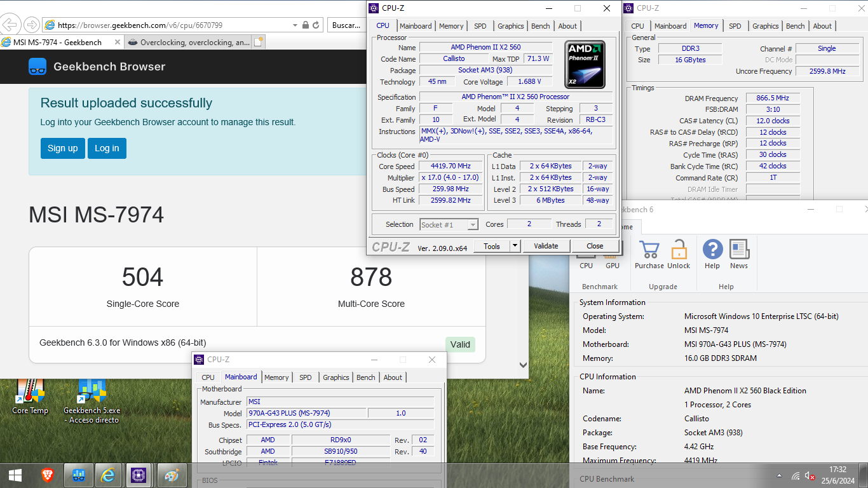Image resolution: width=868 pixels, height=488 pixels.
Task: Click the Geekbench Browser glasses logo
Action: (37, 67)
